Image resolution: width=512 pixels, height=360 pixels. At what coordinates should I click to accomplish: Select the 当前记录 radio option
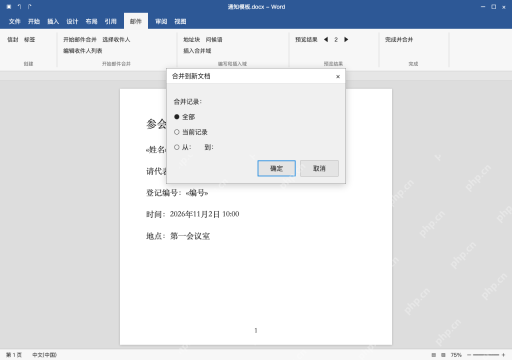coord(191,132)
